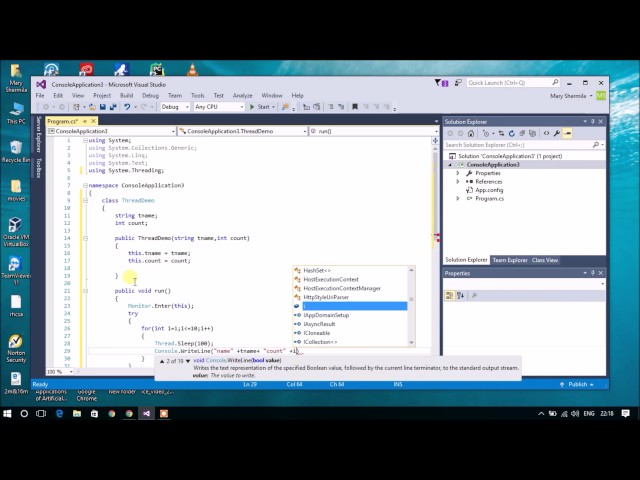Click the New Project toolbar icon
This screenshot has width=640, height=480.
click(76, 107)
